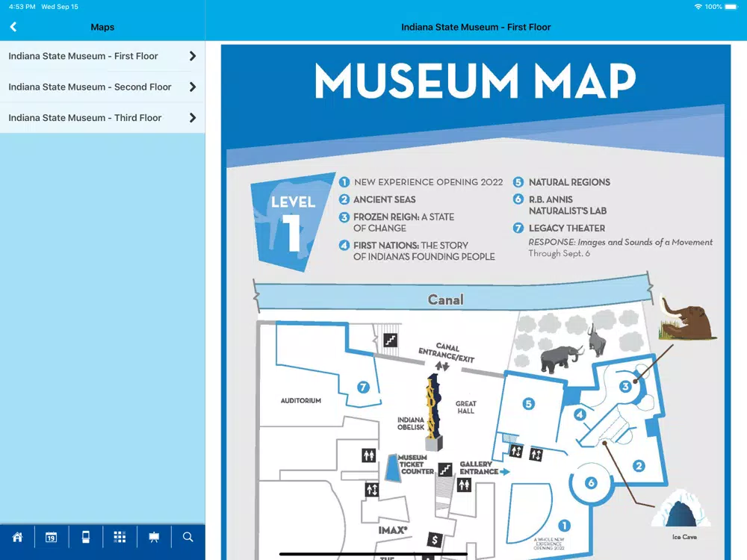Screen dimensions: 747x560
Task: Select legend entry Natural Regions
Action: 562,182
